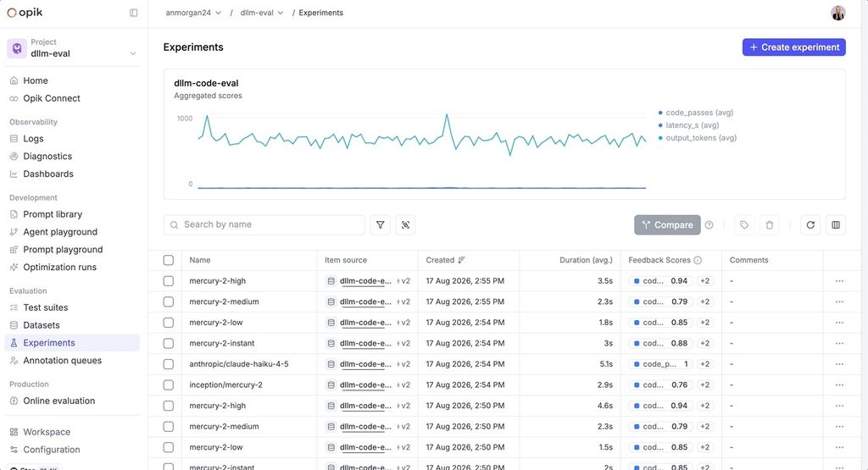Open Prompt library
Image resolution: width=868 pixels, height=470 pixels.
[x=72, y=214]
